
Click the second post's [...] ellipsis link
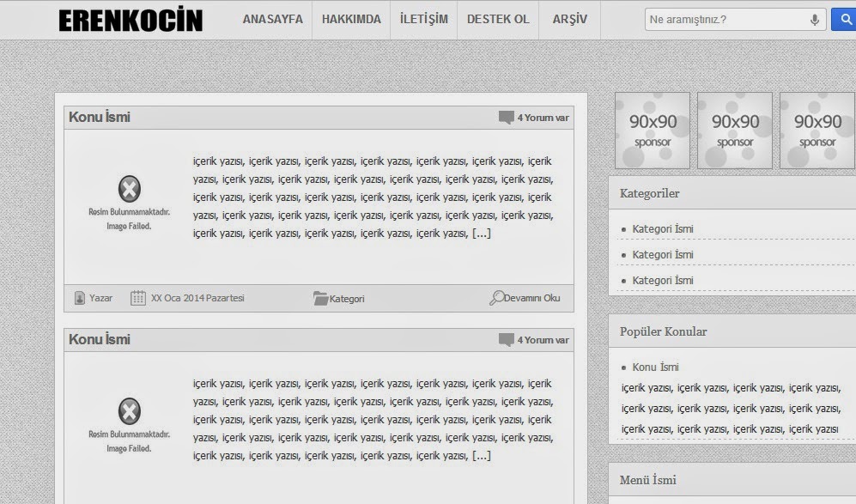[482, 455]
